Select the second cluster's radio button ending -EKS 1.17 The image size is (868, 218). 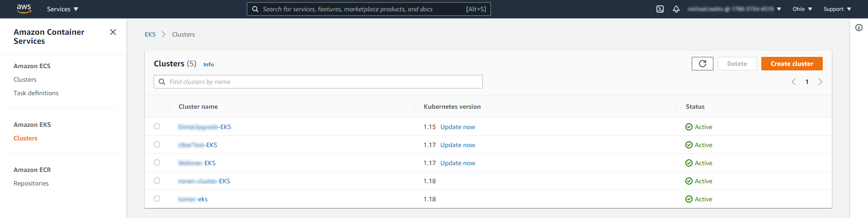[157, 144]
